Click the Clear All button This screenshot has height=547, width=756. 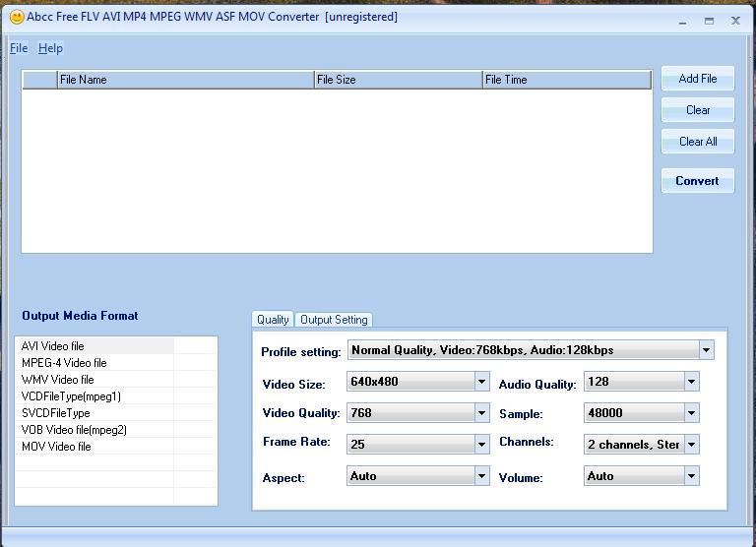(x=698, y=142)
